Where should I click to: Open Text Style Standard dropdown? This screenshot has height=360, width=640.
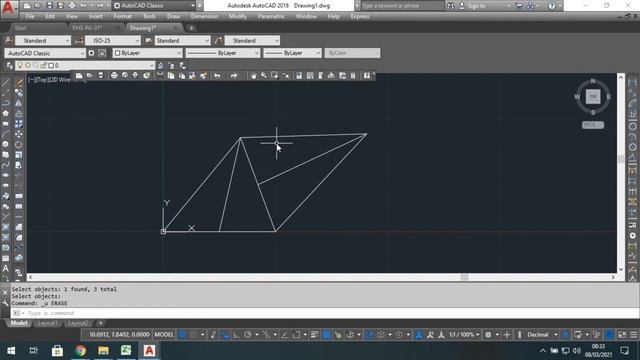[x=43, y=40]
